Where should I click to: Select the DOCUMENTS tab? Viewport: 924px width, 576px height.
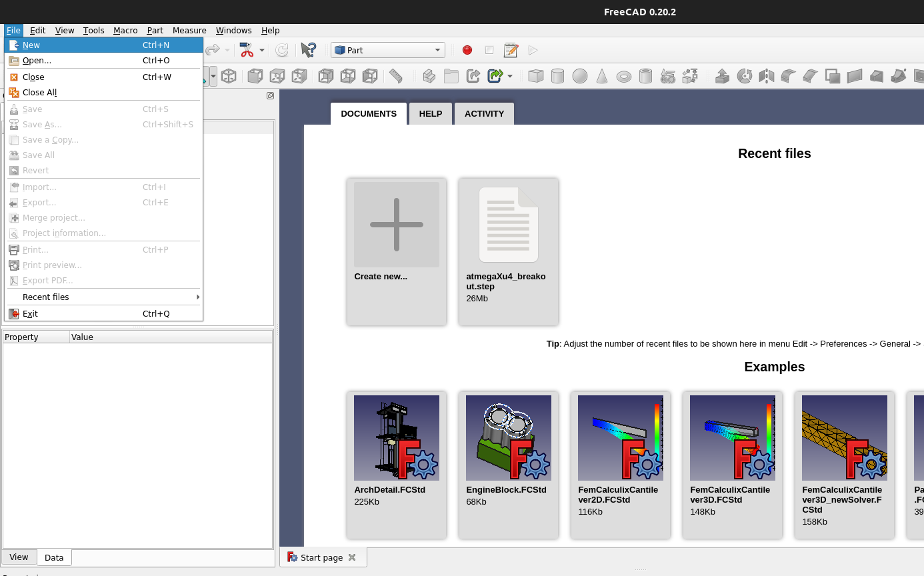pyautogui.click(x=369, y=113)
